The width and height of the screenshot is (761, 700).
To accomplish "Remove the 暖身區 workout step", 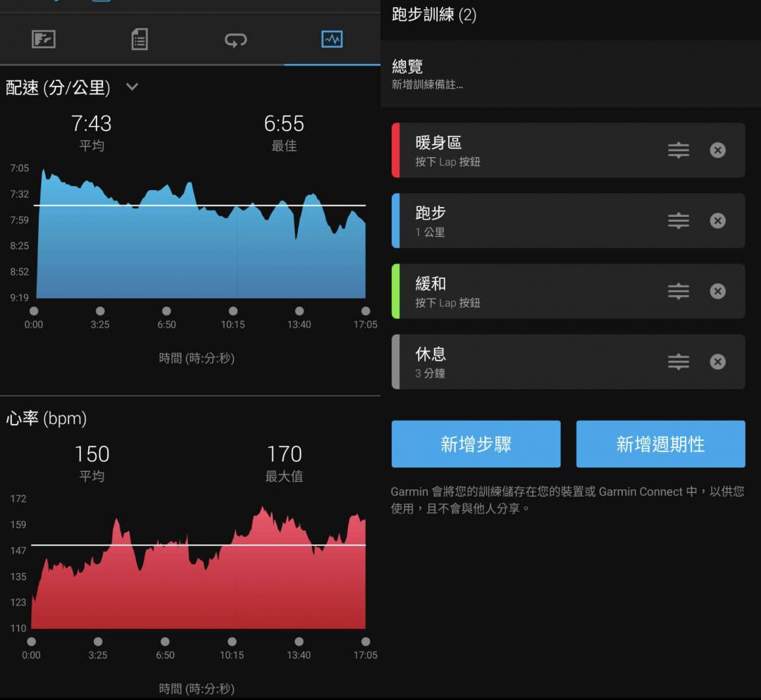I will pyautogui.click(x=717, y=150).
